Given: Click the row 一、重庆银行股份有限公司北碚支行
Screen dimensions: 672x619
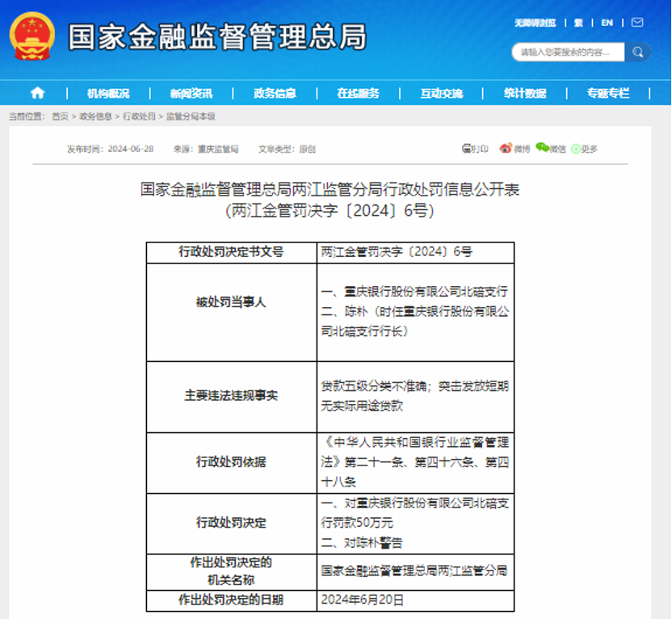Looking at the screenshot, I should click(414, 292).
